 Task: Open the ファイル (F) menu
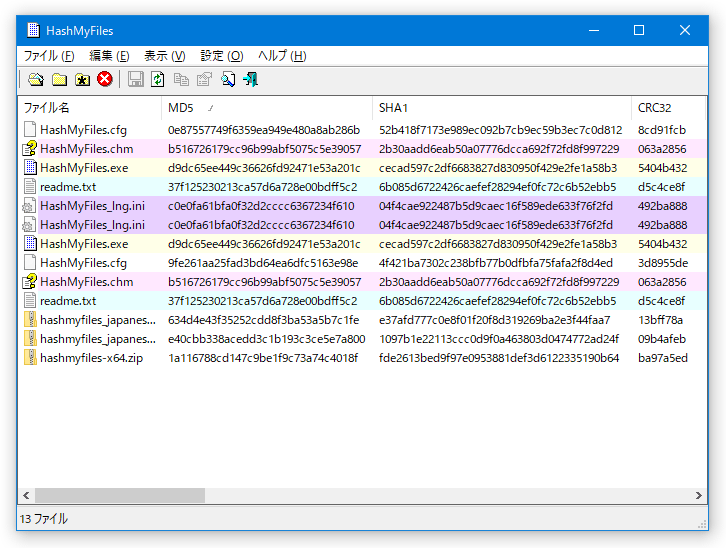pyautogui.click(x=49, y=56)
